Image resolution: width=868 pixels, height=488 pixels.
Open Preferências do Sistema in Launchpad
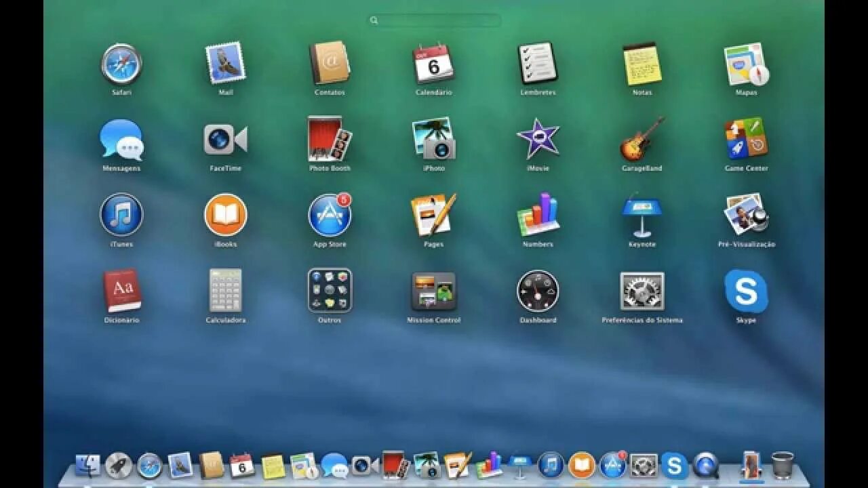642,291
